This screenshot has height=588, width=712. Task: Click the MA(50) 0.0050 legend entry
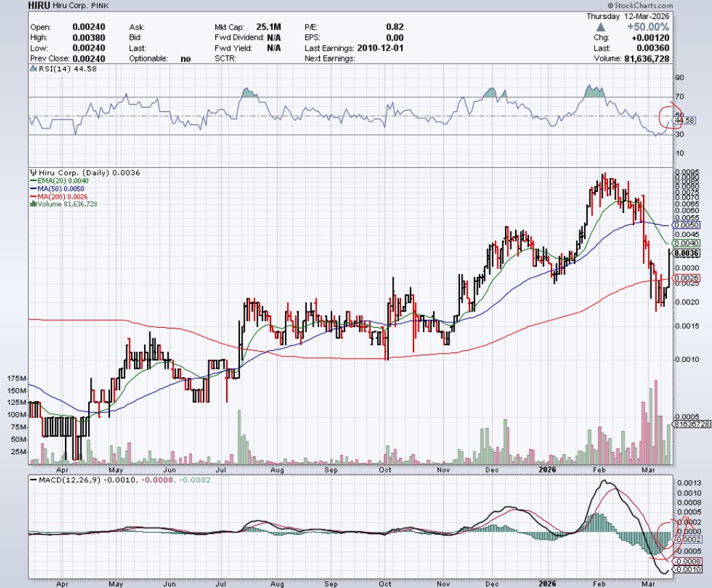[57, 188]
